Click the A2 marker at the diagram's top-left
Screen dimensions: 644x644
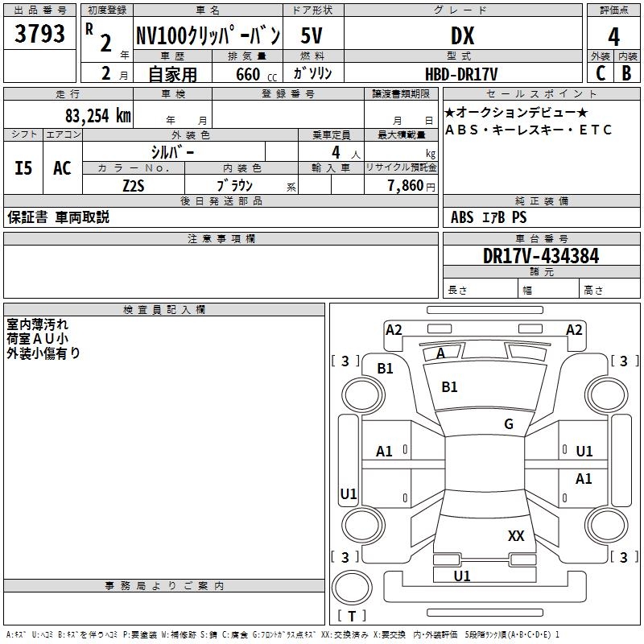pos(394,330)
